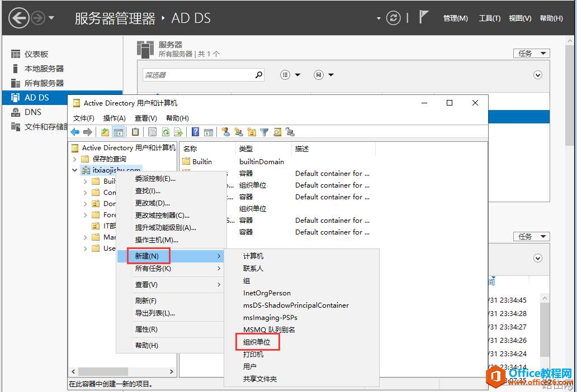Image resolution: width=577 pixels, height=392 pixels.
Task: Choose 属性(R) from context menu
Action: pyautogui.click(x=171, y=329)
